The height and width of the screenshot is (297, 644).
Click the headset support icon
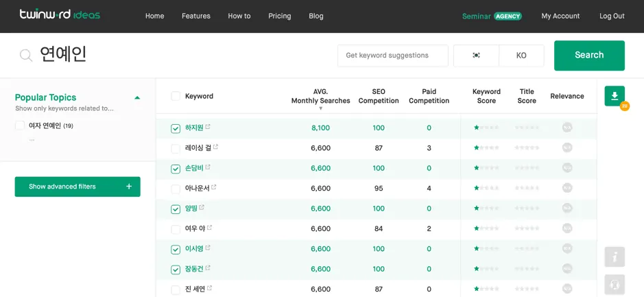pos(615,284)
